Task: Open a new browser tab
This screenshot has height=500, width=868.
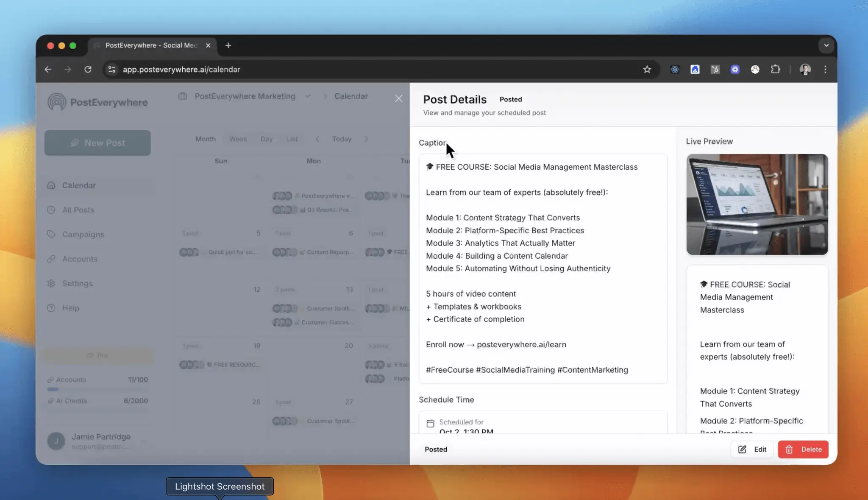Action: [228, 45]
